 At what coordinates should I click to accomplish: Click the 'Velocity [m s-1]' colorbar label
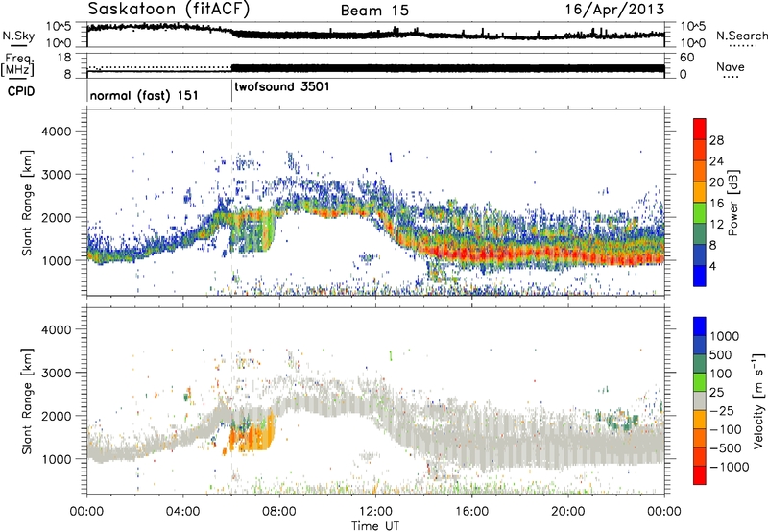758,400
